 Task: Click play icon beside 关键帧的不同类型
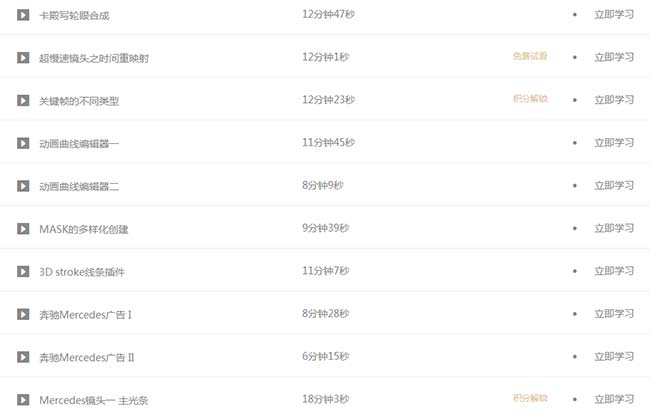[x=23, y=100]
